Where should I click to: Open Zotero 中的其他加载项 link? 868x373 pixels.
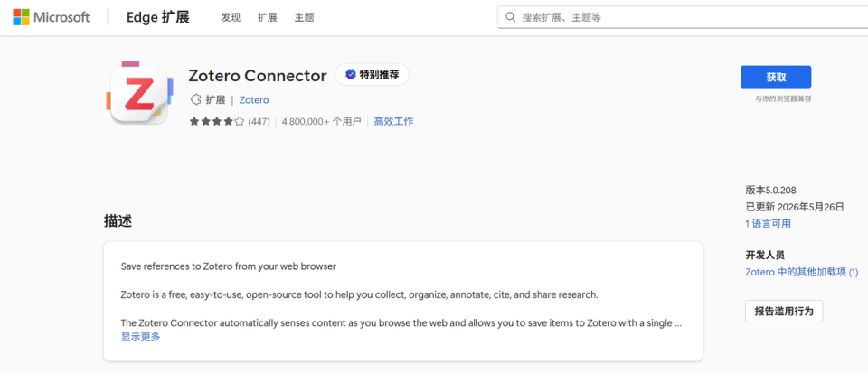802,272
